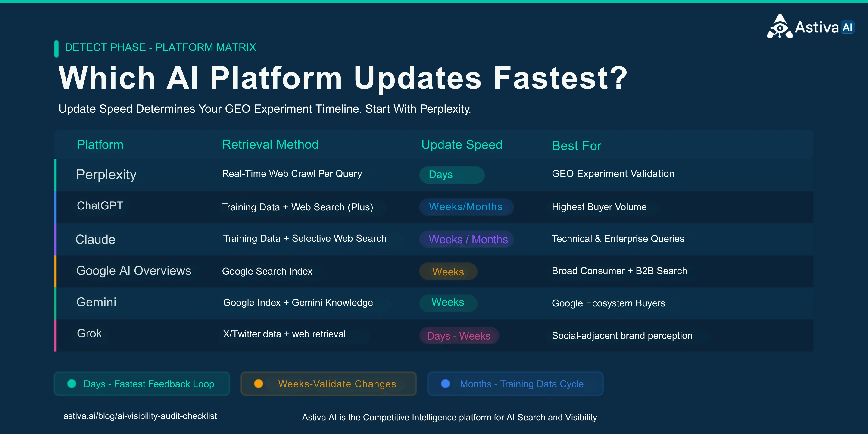Image resolution: width=868 pixels, height=434 pixels.
Task: Click the orange dot in Weeks legend
Action: [259, 384]
